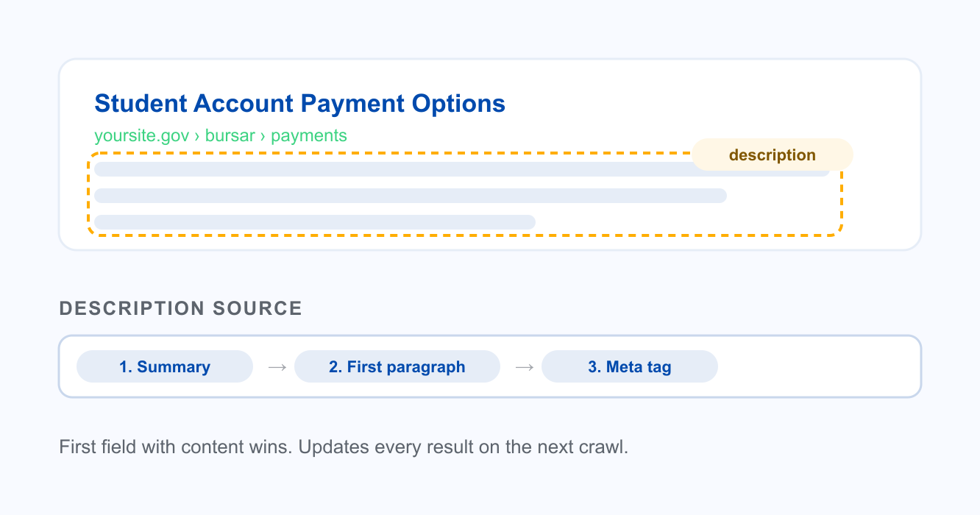Click blank card area right of the title
The height and width of the screenshot is (515, 980).
(706, 104)
